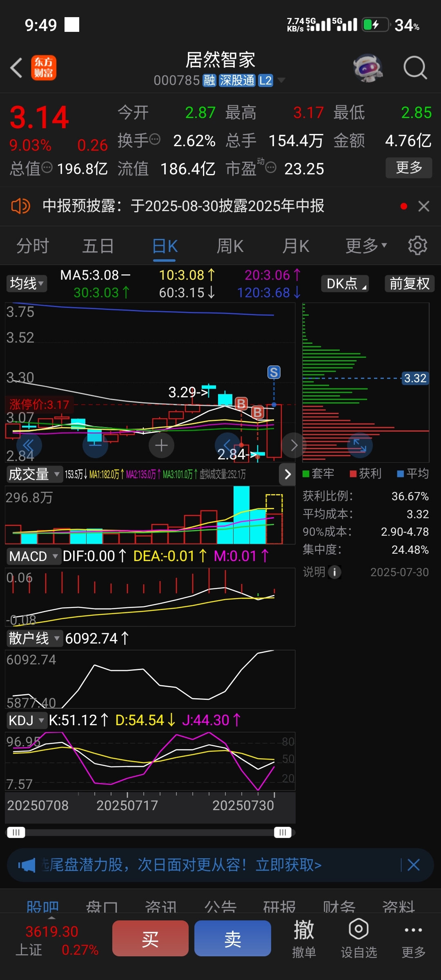This screenshot has width=441, height=980.
Task: Tap the back arrow icon
Action: pos(16,68)
